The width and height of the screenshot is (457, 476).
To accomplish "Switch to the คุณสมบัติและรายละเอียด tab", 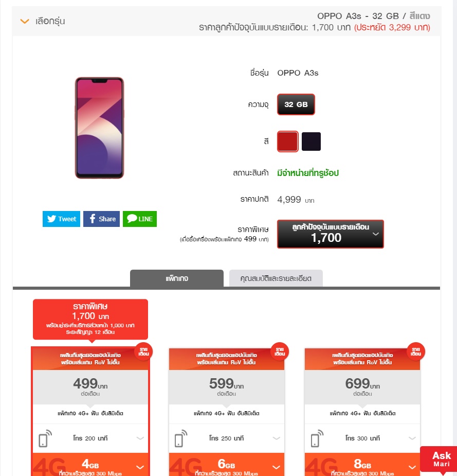I will 276,278.
